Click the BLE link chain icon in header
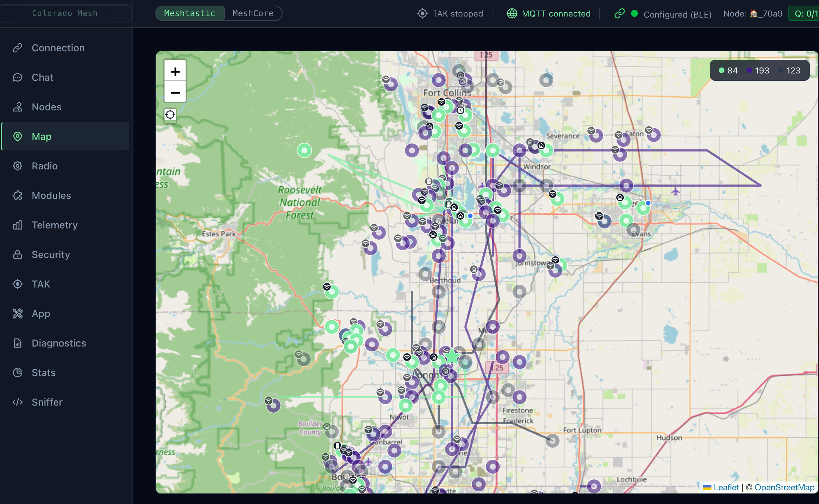Screen dimensions: 819x504 619,13
